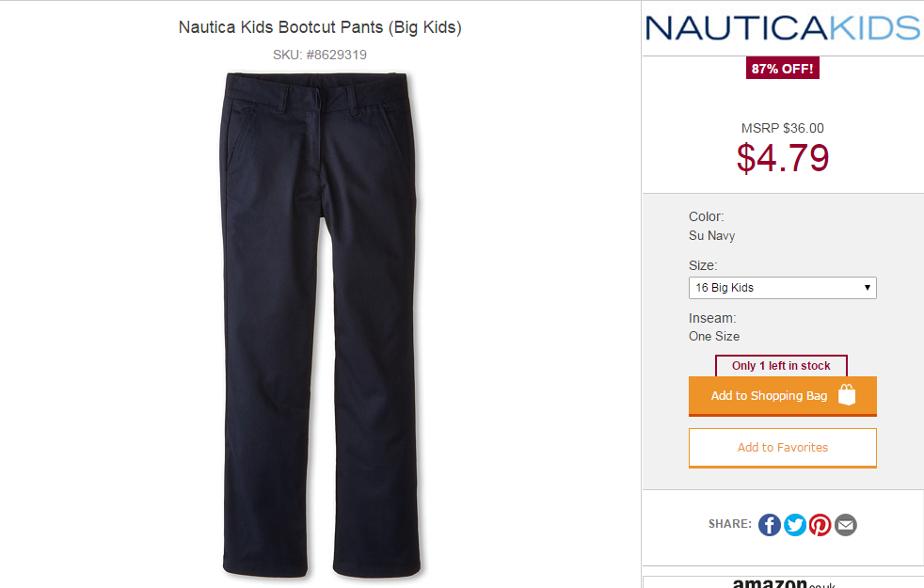This screenshot has width=924, height=588.
Task: Click the MSRP $36.00 label
Action: [x=783, y=128]
